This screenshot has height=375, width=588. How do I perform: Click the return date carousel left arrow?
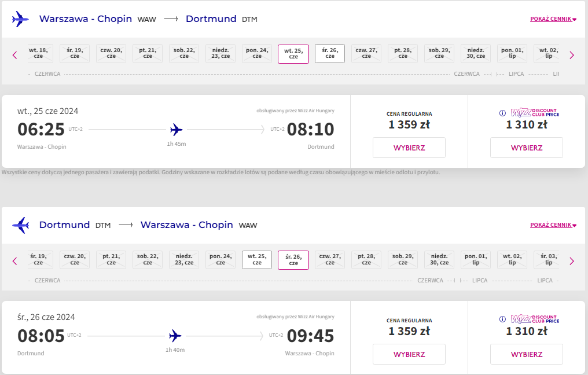(15, 261)
